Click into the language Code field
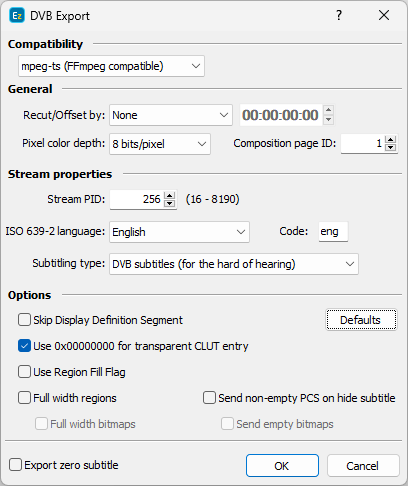Image resolution: width=408 pixels, height=486 pixels. coord(333,231)
